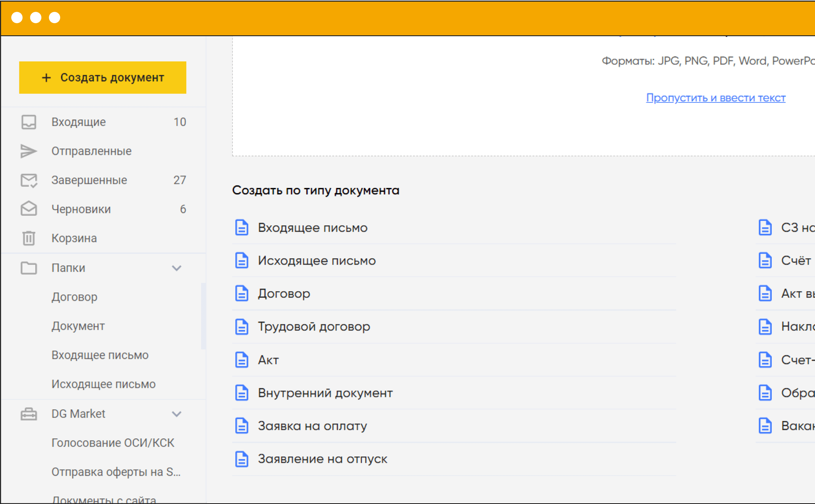Collapse the DG Market section chevron
815x504 pixels.
click(x=176, y=414)
